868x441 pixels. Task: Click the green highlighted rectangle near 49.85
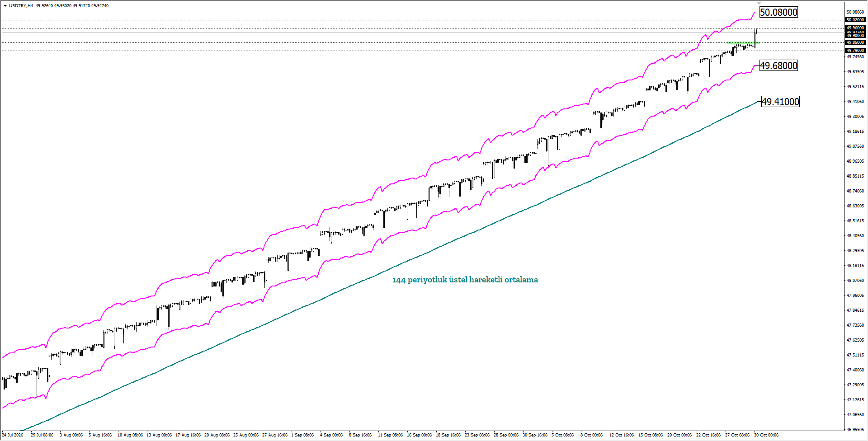(743, 43)
